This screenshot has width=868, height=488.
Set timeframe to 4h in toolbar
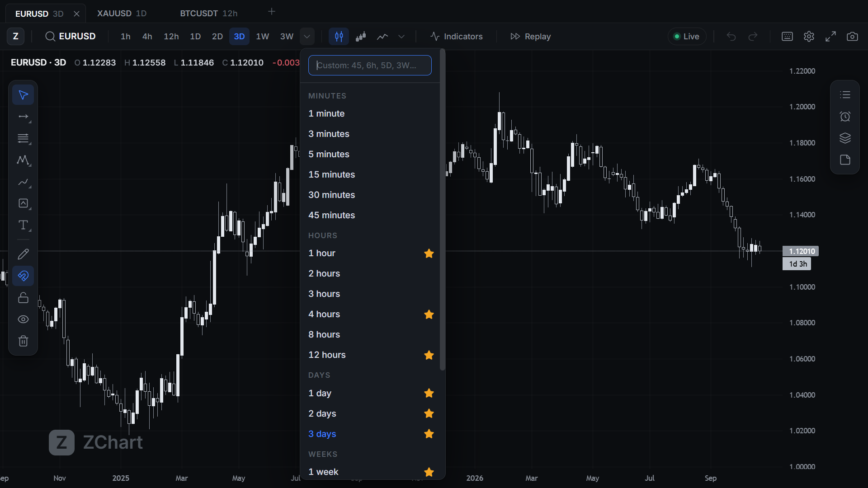[147, 36]
